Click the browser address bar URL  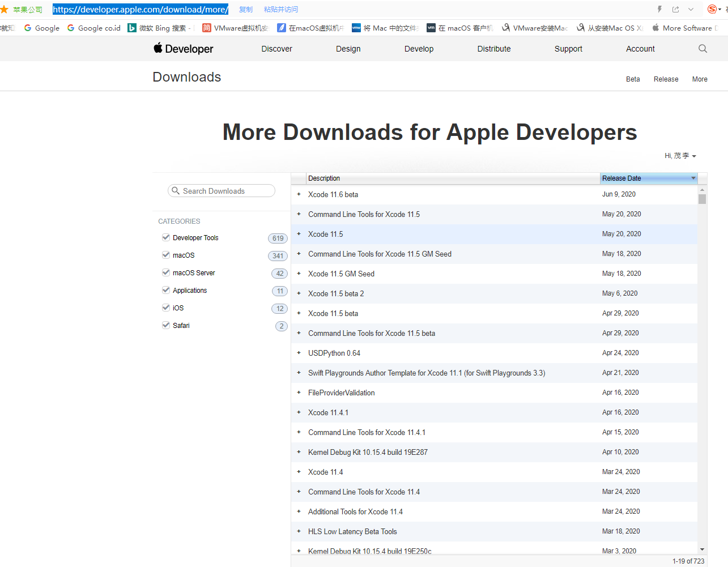coord(141,9)
